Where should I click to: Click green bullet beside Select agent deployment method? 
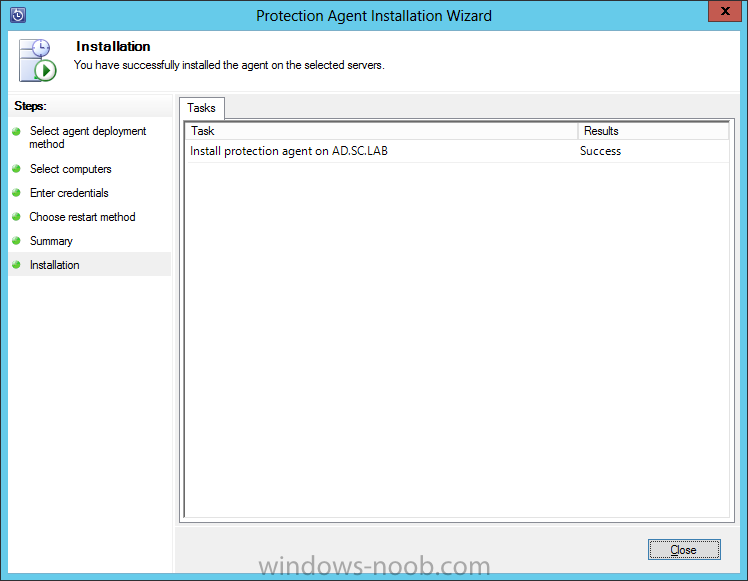pos(16,131)
